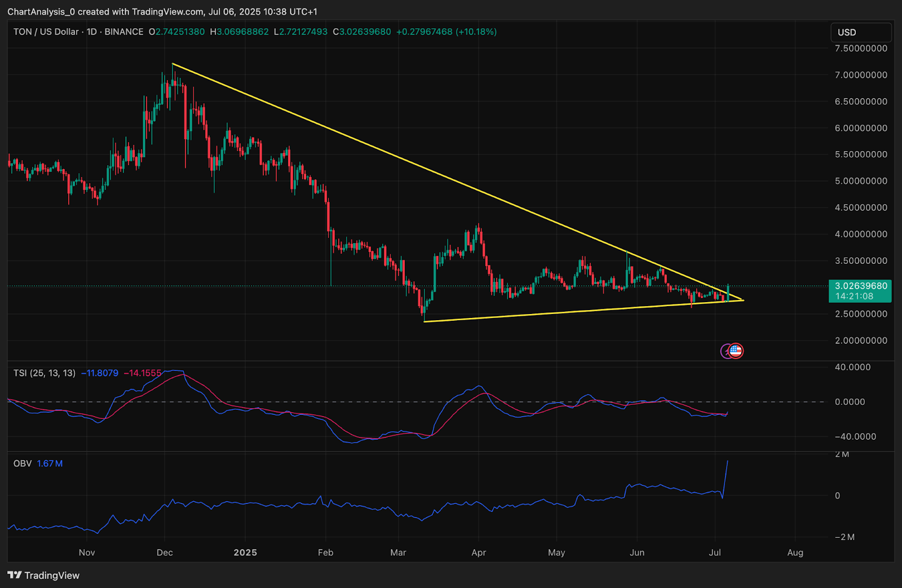902x588 pixels.
Task: Click the TSI red signal value -14.1555
Action: pos(142,373)
